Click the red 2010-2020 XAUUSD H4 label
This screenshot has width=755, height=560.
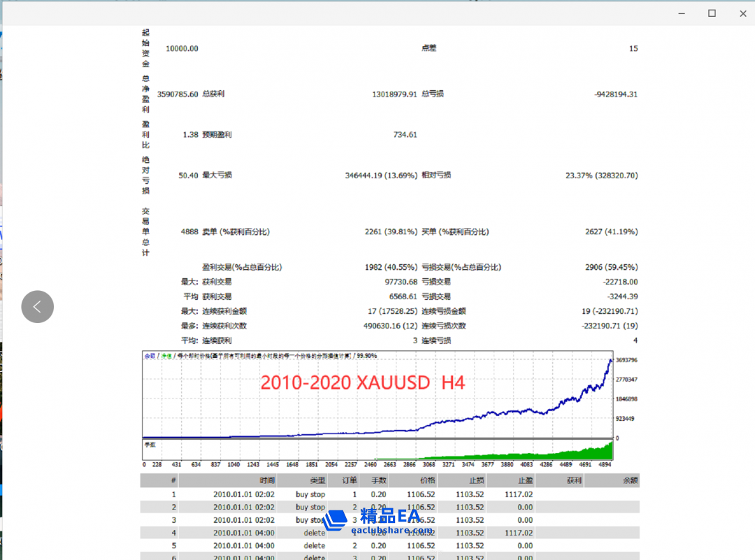coord(362,382)
